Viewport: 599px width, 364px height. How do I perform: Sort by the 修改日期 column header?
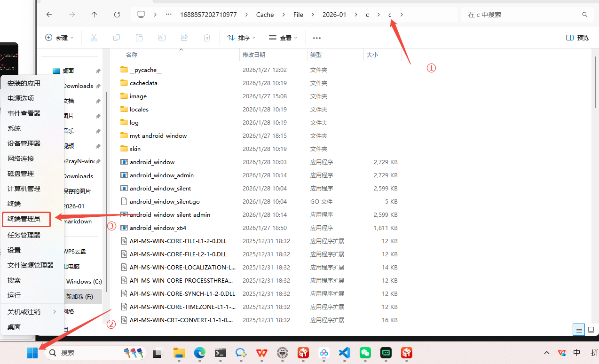[254, 55]
